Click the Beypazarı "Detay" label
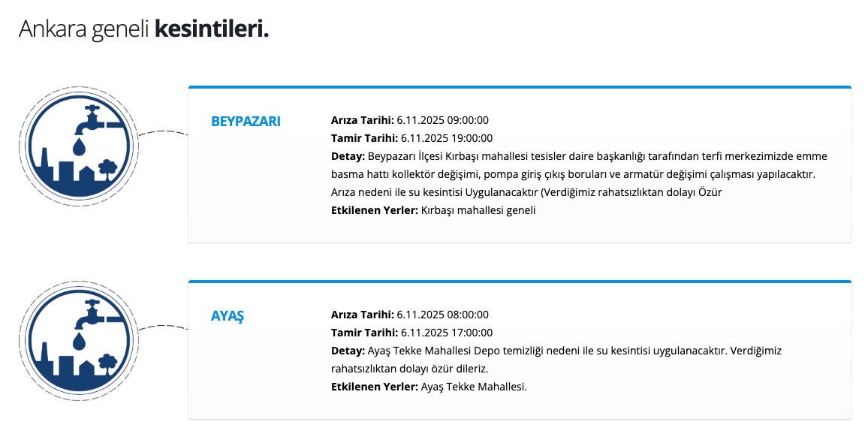Viewport: 868px width, 434px height. 348,156
